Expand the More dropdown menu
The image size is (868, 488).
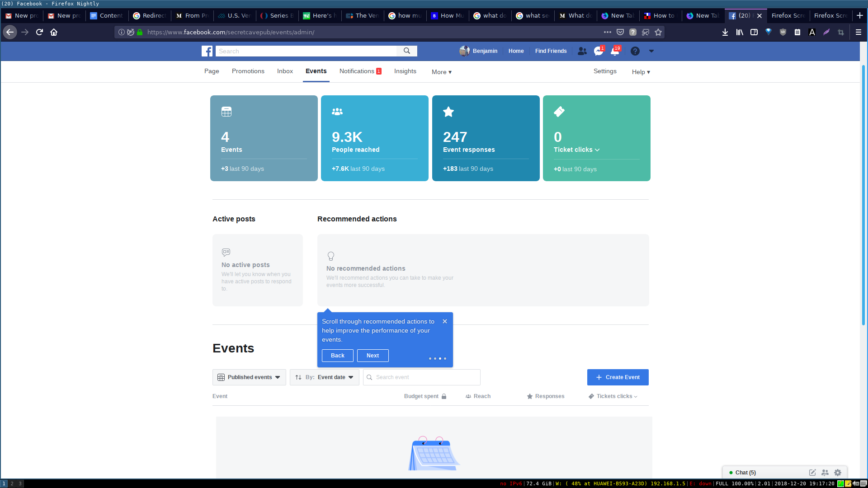click(x=442, y=72)
